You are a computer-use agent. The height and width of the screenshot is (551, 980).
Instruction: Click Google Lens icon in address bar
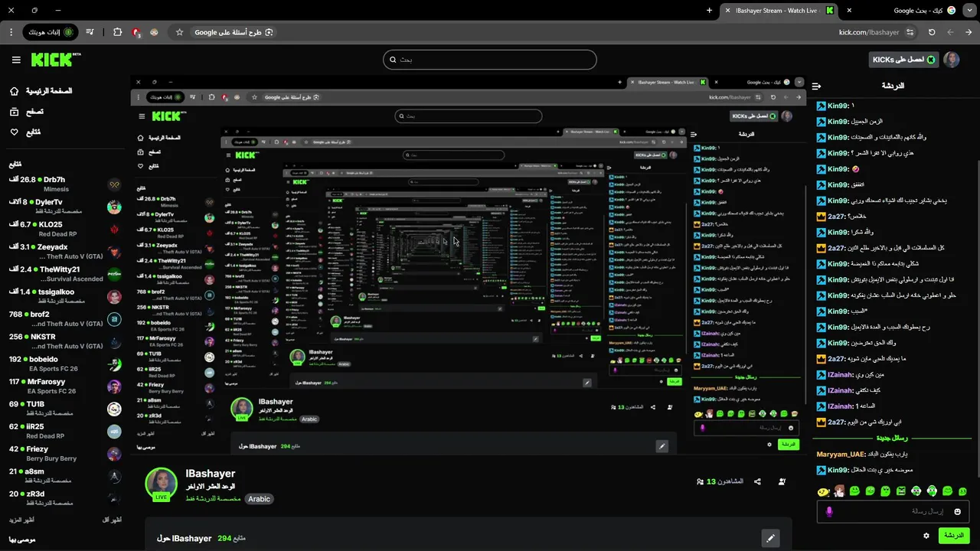(269, 32)
